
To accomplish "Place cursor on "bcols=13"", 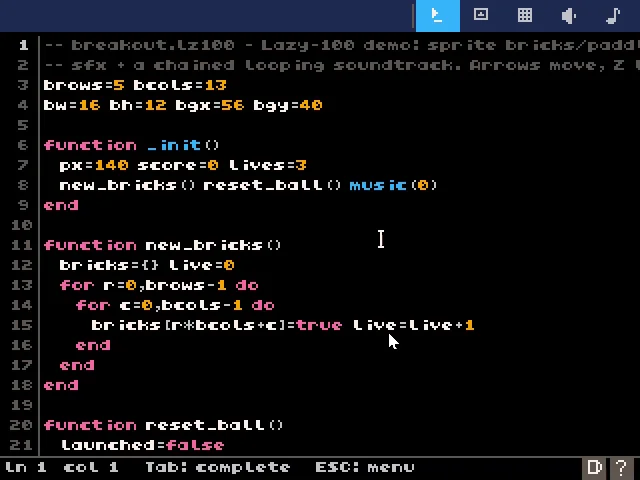I will (180, 85).
